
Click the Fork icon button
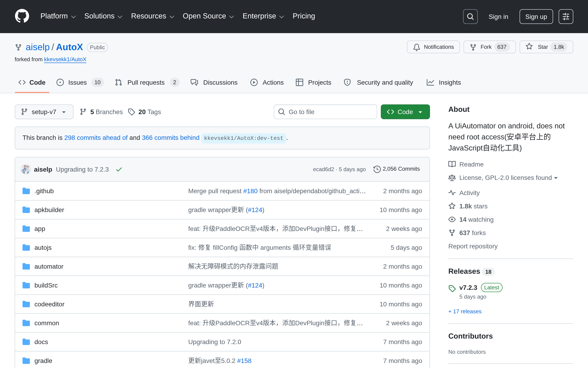click(473, 47)
